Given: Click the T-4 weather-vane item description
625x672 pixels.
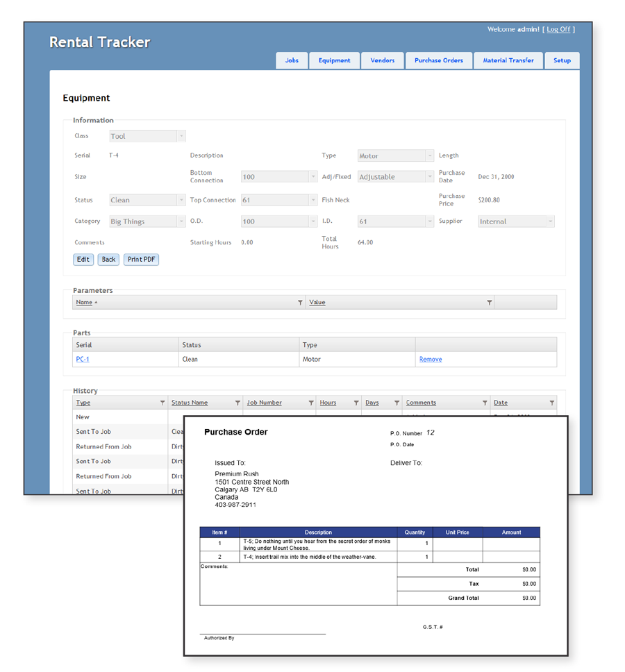Looking at the screenshot, I should tap(310, 557).
